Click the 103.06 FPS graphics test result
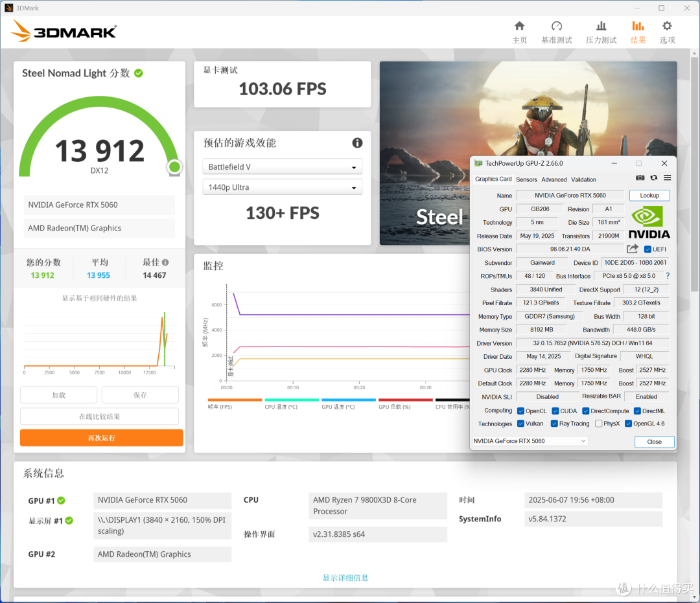Viewport: 700px width, 603px height. coord(282,89)
